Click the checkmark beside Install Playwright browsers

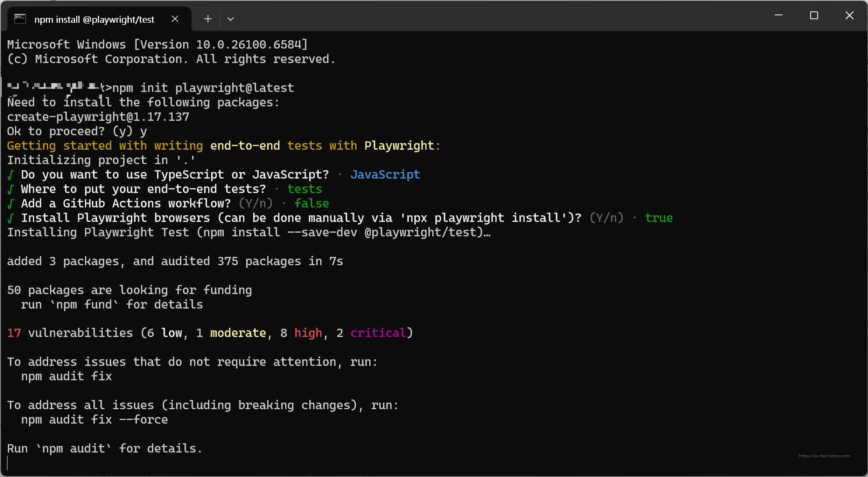[x=11, y=218]
